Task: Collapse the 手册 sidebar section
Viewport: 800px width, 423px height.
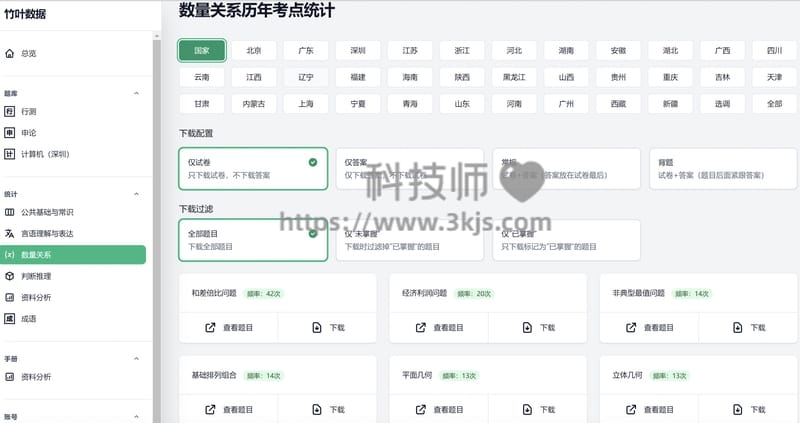Action: coord(136,359)
